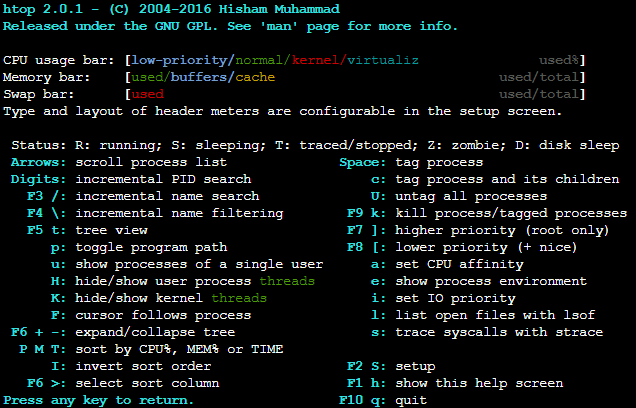The width and height of the screenshot is (636, 408).
Task: Click the 'K:' kernel threads key label
Action: click(58, 299)
